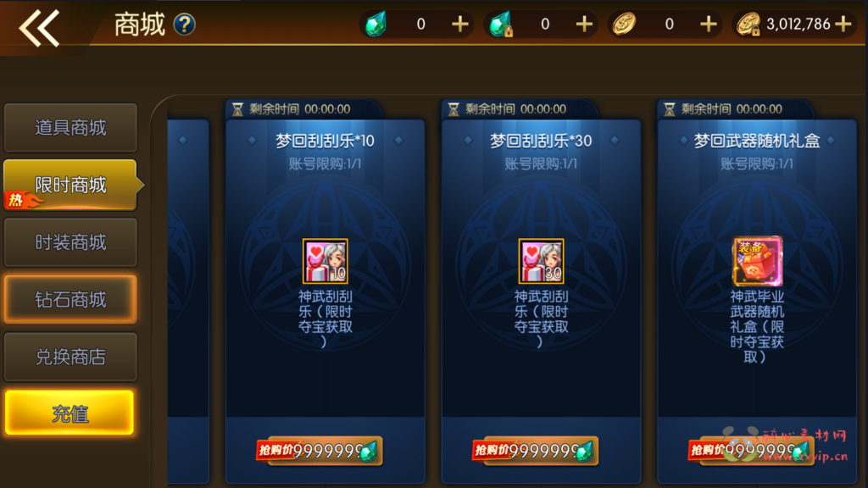Tap the gold coin currency icon
The height and width of the screenshot is (488, 868).
pyautogui.click(x=625, y=25)
